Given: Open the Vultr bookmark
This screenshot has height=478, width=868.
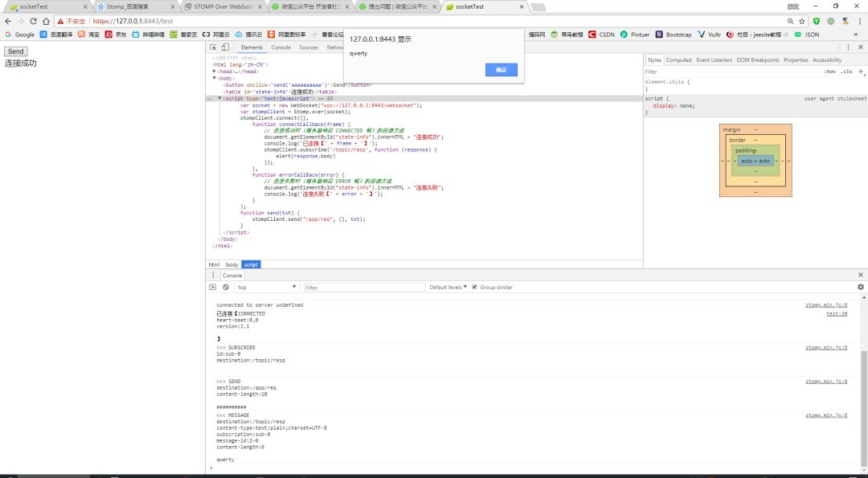Looking at the screenshot, I should 709,35.
